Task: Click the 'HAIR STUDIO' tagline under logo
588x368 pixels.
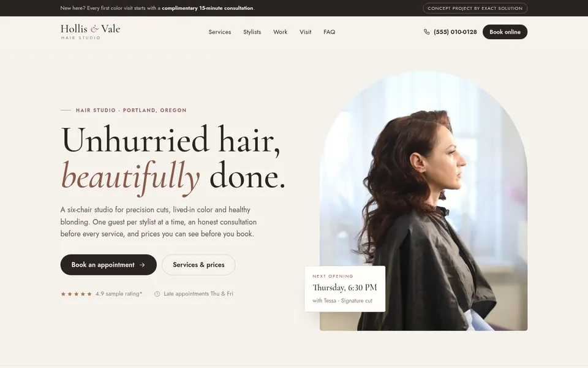Action: click(x=81, y=38)
